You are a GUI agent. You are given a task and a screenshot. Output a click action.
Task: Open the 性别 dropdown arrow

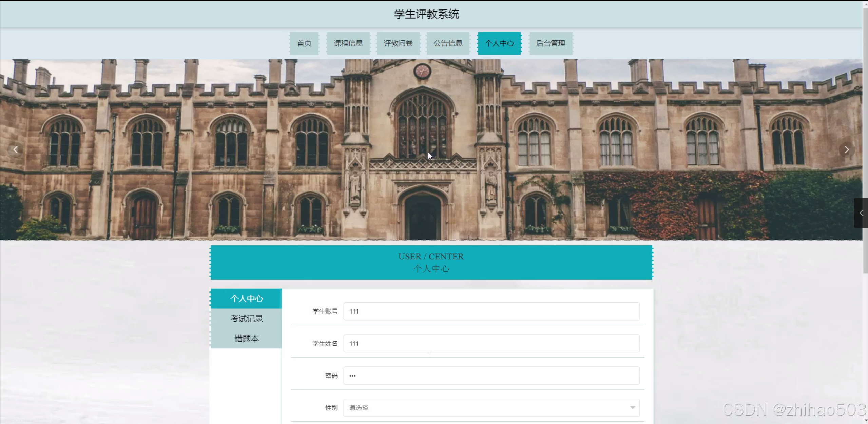pos(632,407)
